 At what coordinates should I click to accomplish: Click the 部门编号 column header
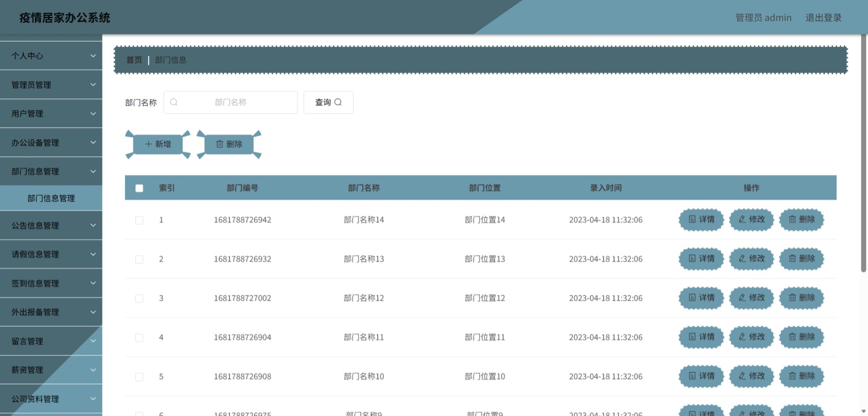[242, 188]
